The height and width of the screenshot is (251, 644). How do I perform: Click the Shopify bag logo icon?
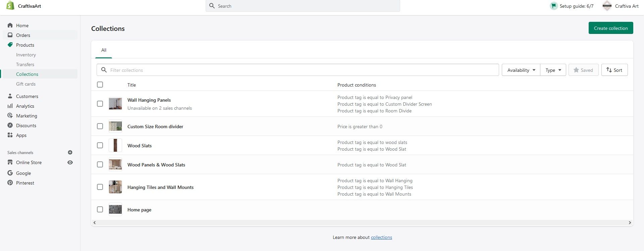coord(10,6)
